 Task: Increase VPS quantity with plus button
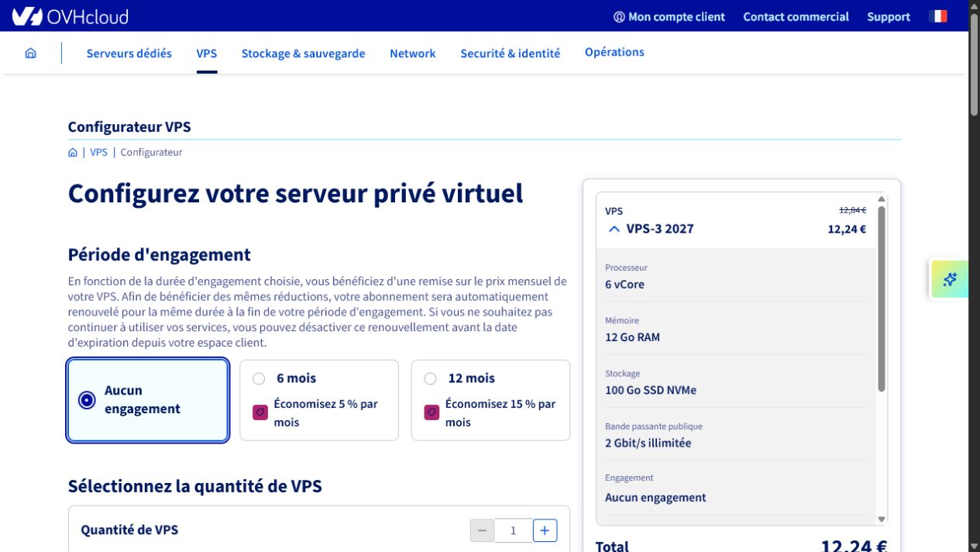(x=545, y=530)
